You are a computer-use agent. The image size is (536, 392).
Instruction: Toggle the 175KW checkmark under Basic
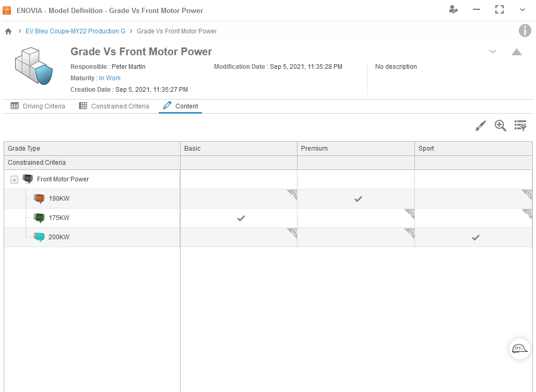pyautogui.click(x=241, y=218)
